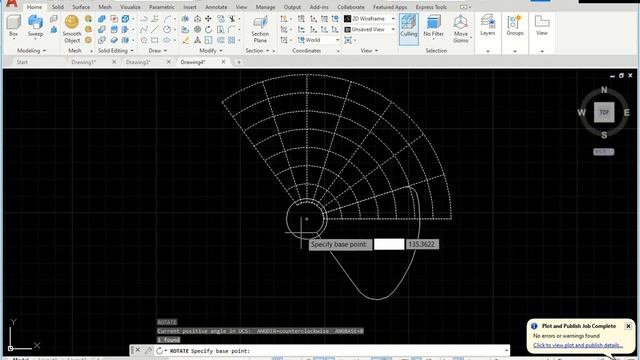Image resolution: width=640 pixels, height=360 pixels.
Task: Switch to the Drawing1* document tab
Action: click(x=84, y=62)
